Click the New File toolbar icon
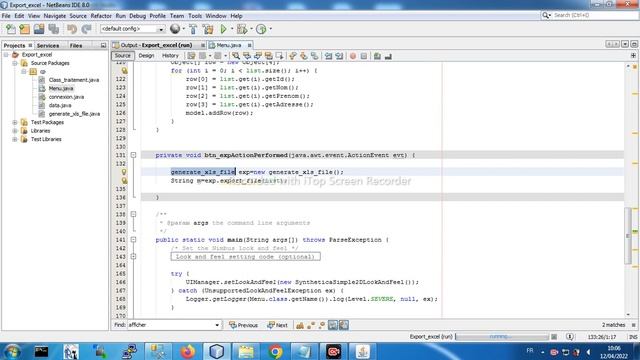The width and height of the screenshot is (640, 360). click(x=11, y=29)
